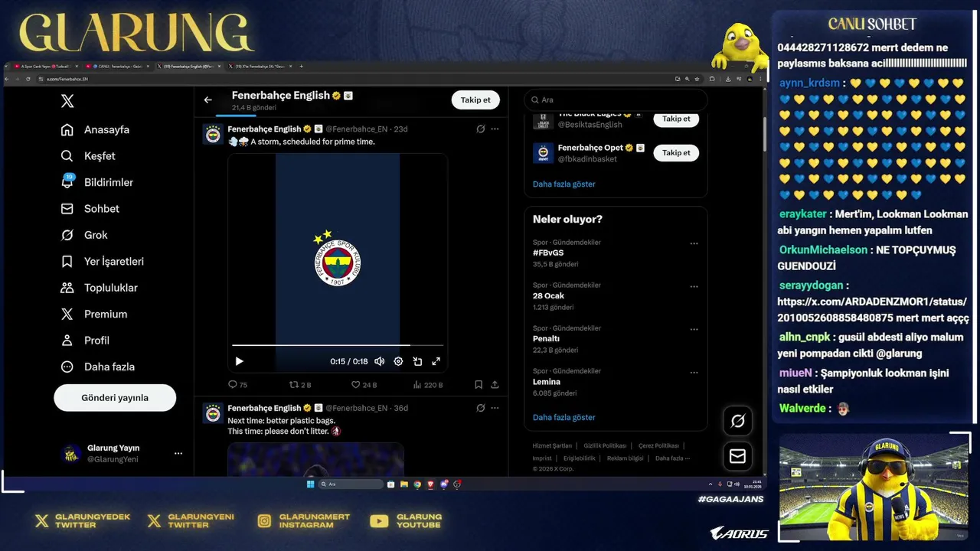Screen dimensions: 980x551
Task: Open Windows Start menu on the taskbar
Action: (310, 484)
